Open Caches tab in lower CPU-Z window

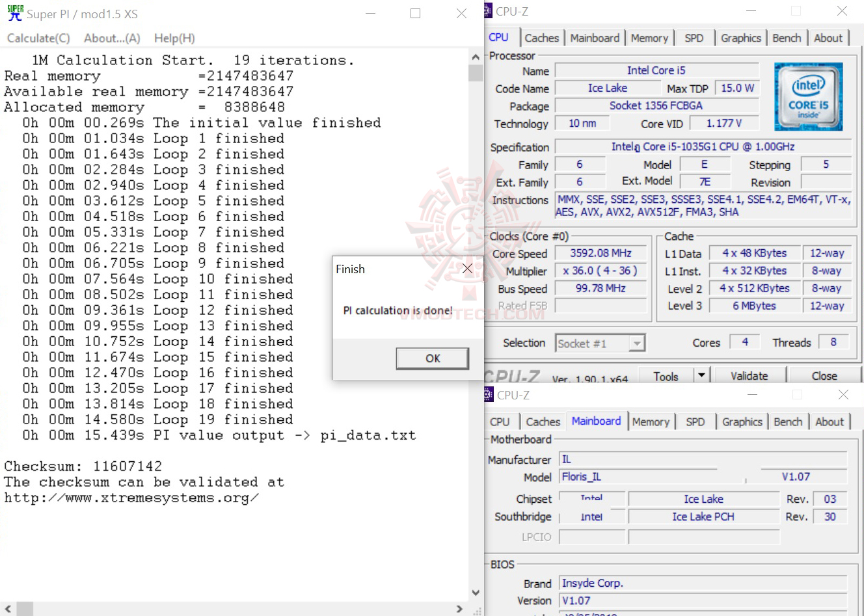tap(543, 422)
